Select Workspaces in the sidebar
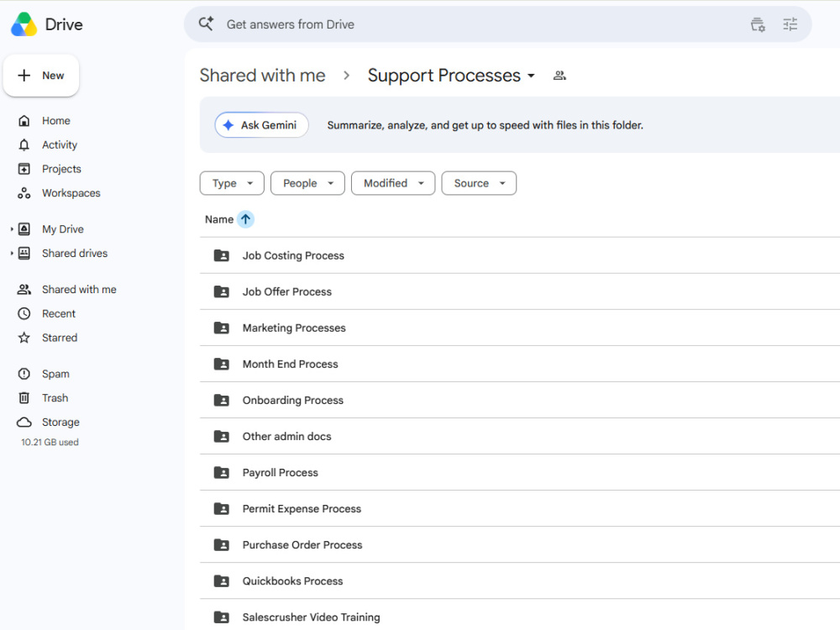840x630 pixels. (71, 193)
